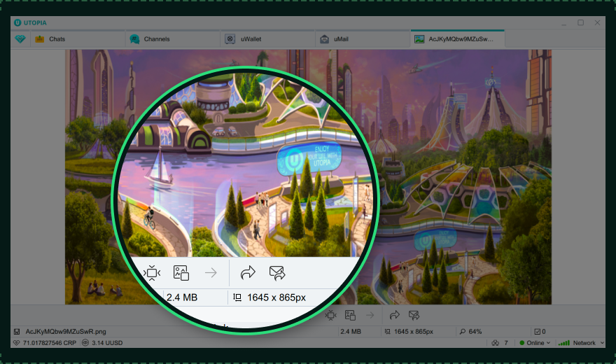Image resolution: width=616 pixels, height=364 pixels.
Task: Click the contacts count icon showing 7
Action: pos(500,343)
